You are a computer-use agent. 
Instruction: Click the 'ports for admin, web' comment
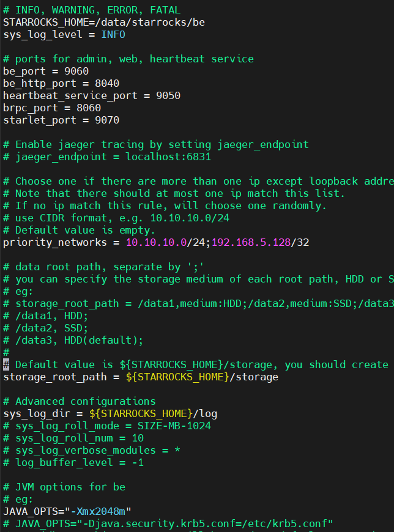[128, 59]
